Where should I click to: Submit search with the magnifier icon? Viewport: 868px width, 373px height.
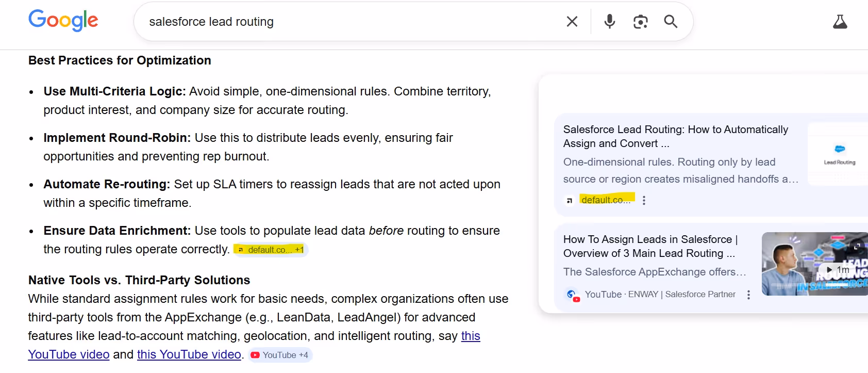(671, 21)
